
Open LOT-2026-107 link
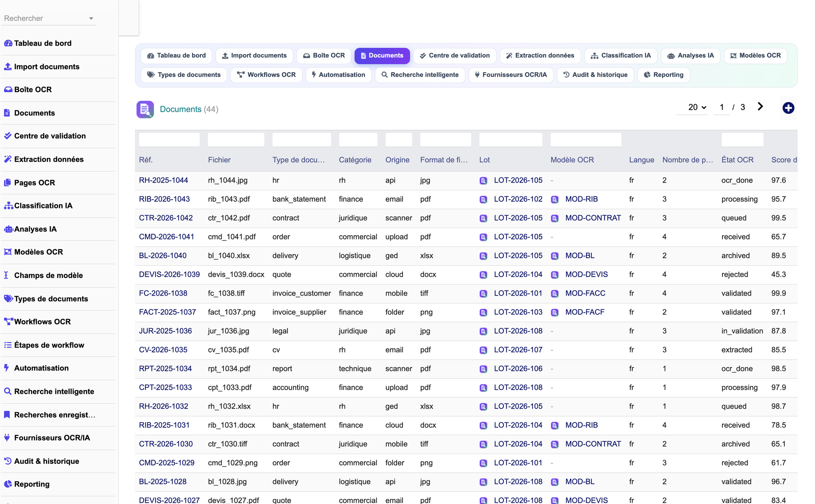point(518,350)
